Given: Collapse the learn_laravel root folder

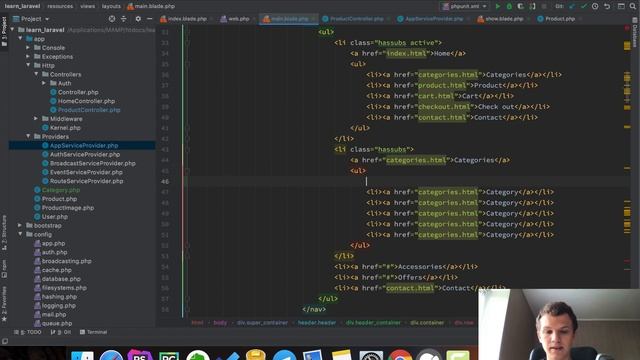Looking at the screenshot, I should point(12,30).
